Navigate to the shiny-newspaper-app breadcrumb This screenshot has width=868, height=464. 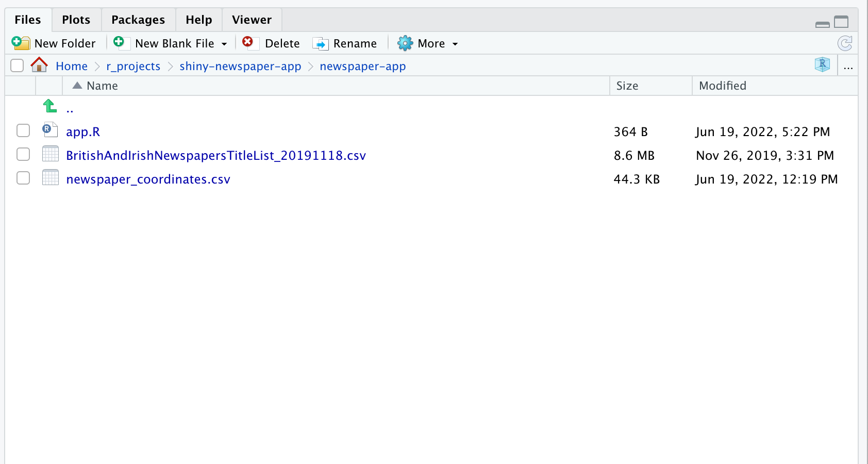click(240, 66)
